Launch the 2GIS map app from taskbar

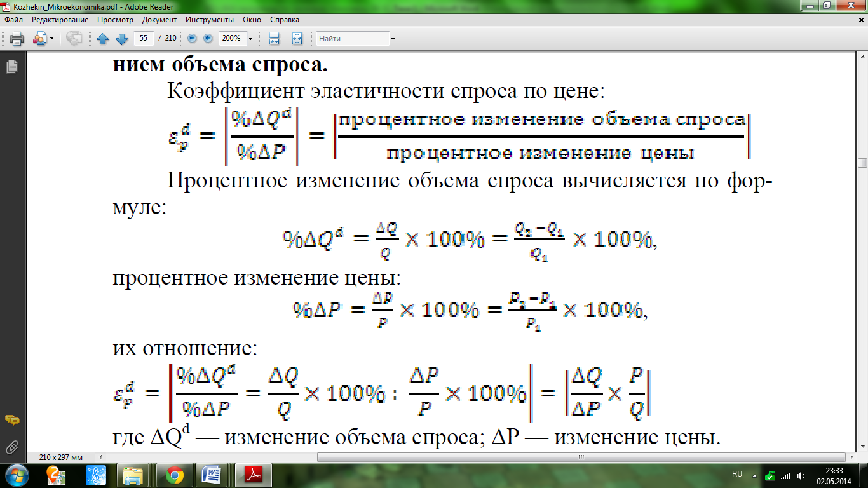[58, 475]
